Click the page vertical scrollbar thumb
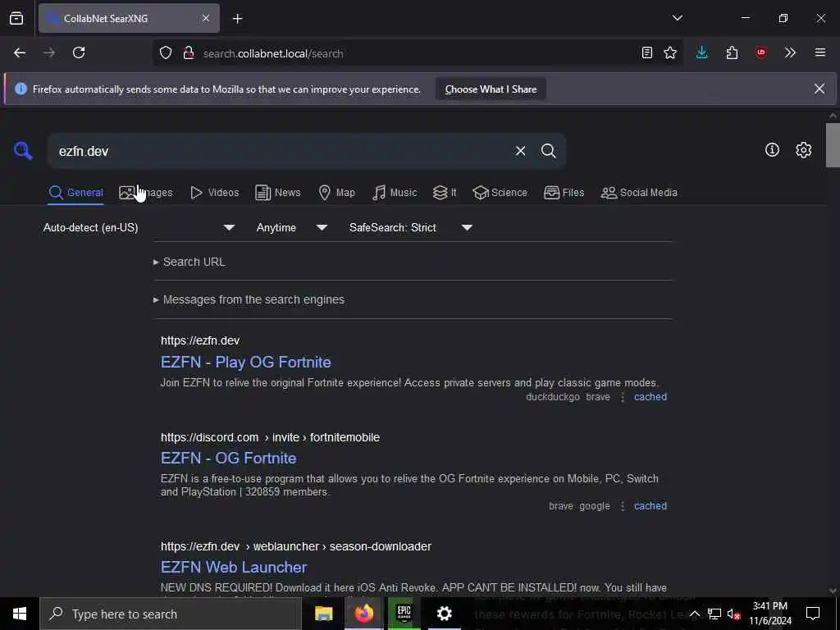 coord(833,145)
